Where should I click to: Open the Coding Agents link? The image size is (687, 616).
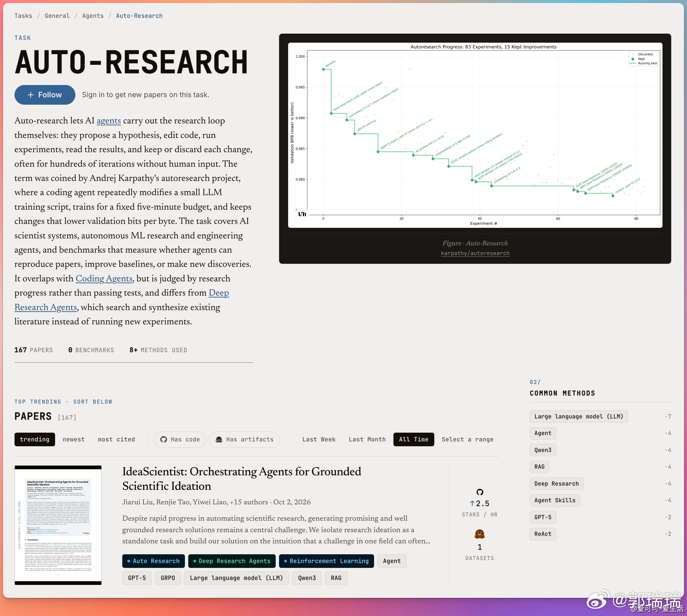(x=104, y=279)
